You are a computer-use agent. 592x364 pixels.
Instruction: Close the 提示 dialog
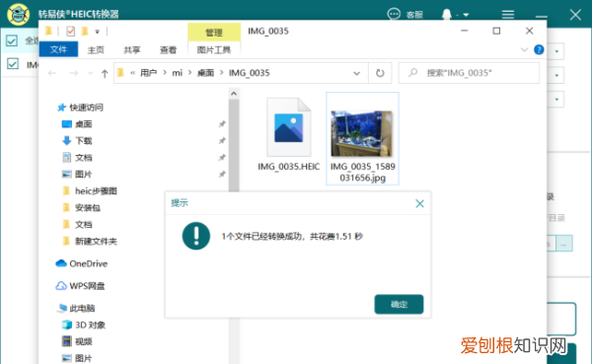coord(420,204)
